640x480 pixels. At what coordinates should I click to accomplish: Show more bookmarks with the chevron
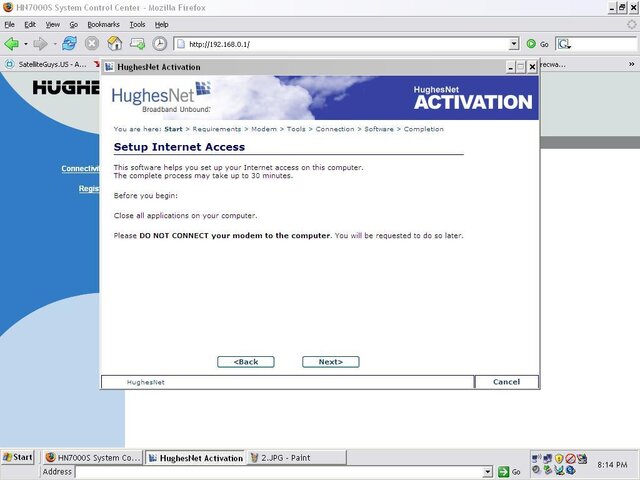click(631, 64)
